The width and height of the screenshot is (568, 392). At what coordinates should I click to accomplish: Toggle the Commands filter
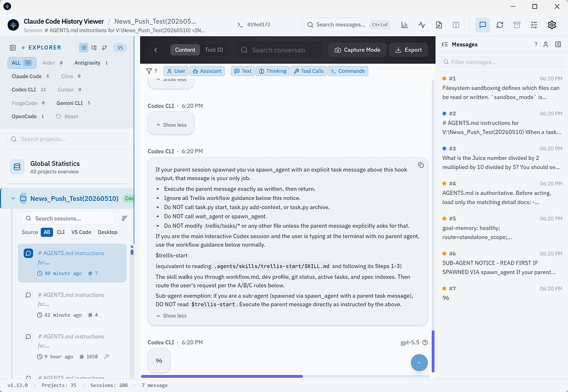(348, 71)
